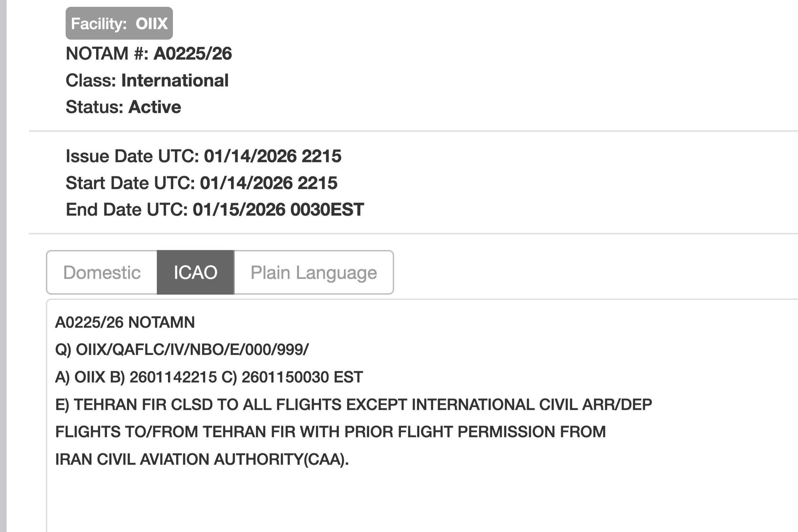Click the Status: Active text

tap(123, 107)
